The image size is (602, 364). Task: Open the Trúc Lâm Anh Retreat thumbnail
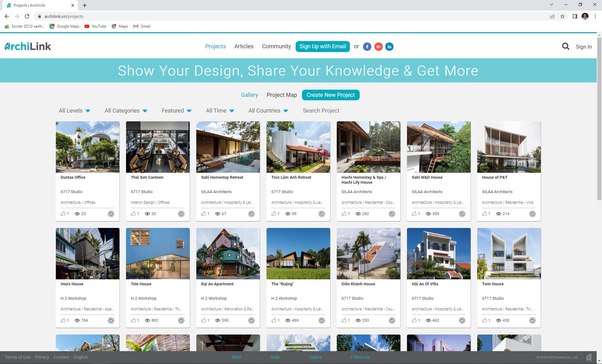click(x=298, y=147)
